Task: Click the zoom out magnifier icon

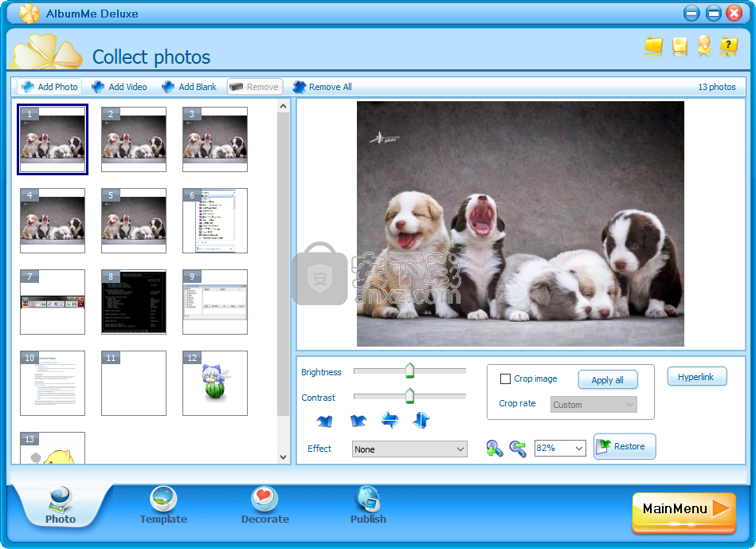Action: 518,448
